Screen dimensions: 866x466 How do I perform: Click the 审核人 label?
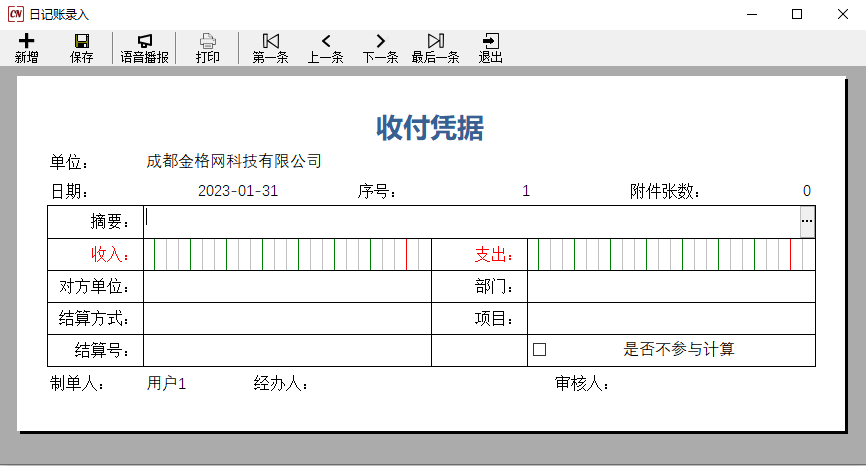[x=582, y=383]
